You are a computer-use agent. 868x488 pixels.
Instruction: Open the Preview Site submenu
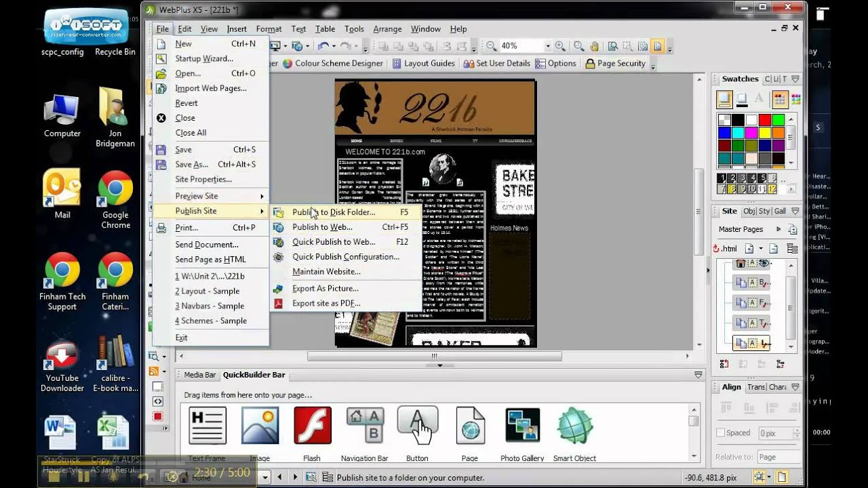(211, 196)
